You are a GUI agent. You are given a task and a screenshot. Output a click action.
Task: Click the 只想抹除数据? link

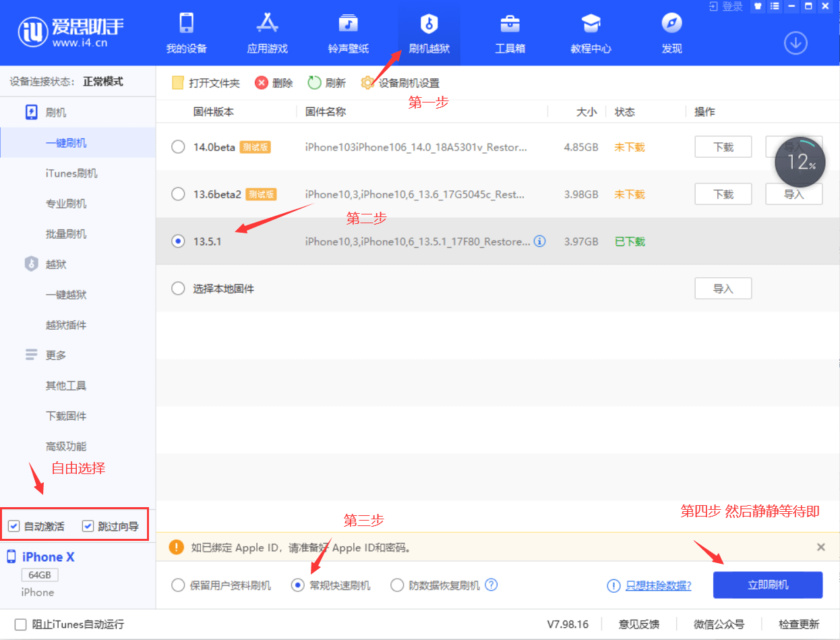click(x=658, y=585)
